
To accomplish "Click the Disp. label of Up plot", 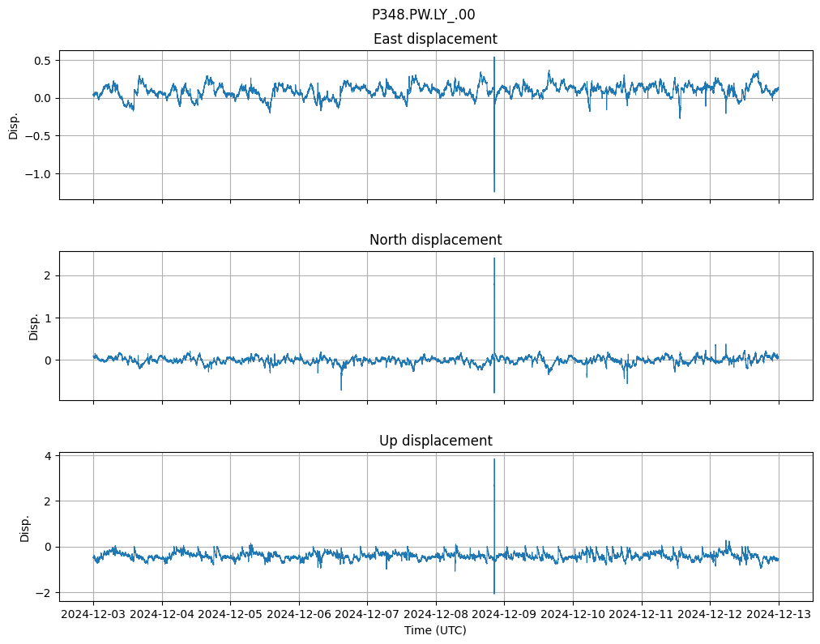I will 25,527.
